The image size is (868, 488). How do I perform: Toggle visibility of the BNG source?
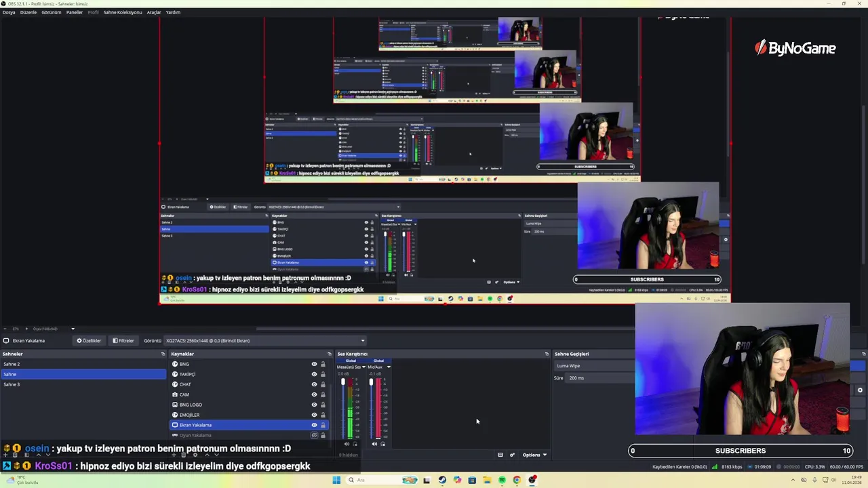[x=314, y=364]
